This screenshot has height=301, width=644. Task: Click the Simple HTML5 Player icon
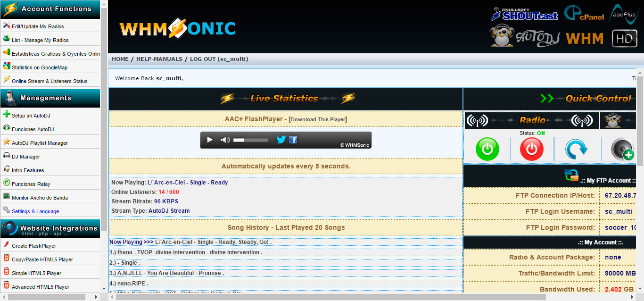coord(7,272)
